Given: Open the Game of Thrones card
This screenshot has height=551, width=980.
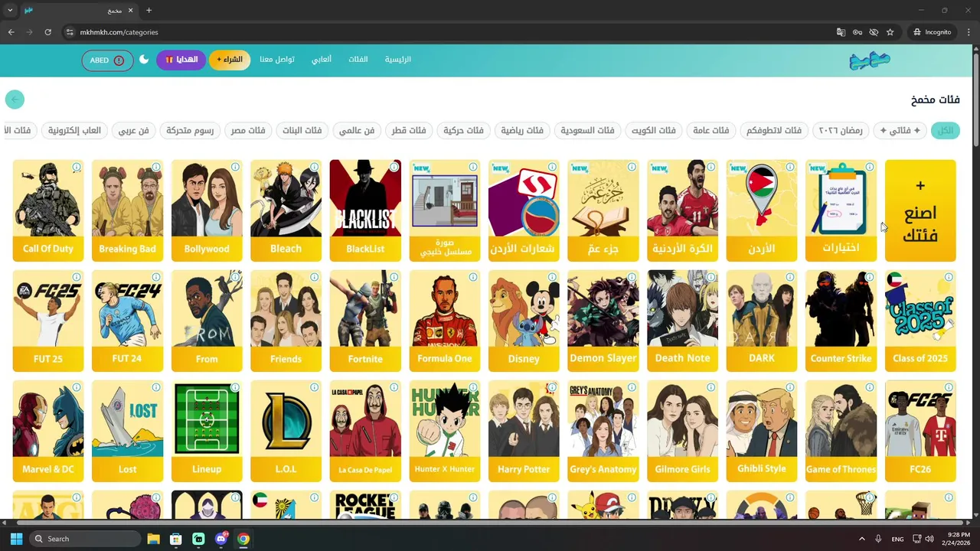Looking at the screenshot, I should [841, 431].
